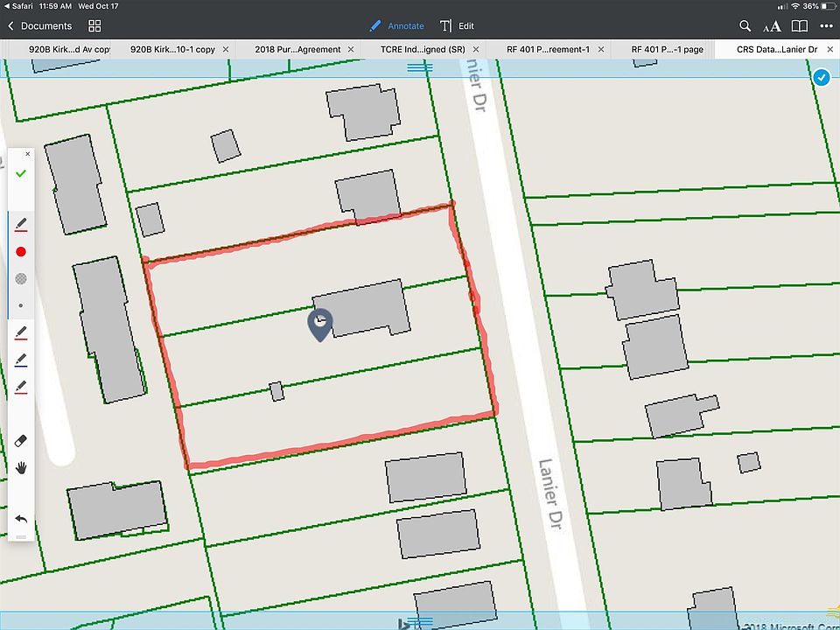Open the bookmarks book icon
The height and width of the screenshot is (630, 840).
click(799, 26)
